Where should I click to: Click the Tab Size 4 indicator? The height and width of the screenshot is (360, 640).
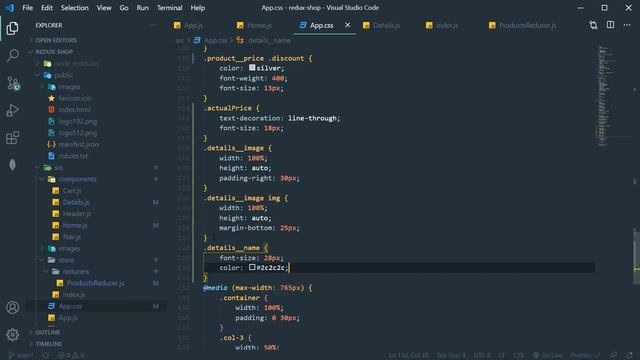(451, 356)
